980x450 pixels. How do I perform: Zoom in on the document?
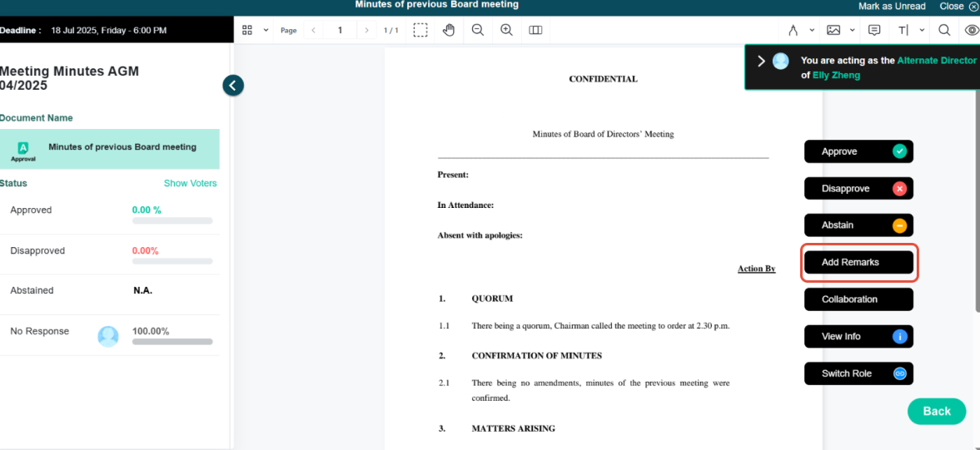tap(507, 30)
